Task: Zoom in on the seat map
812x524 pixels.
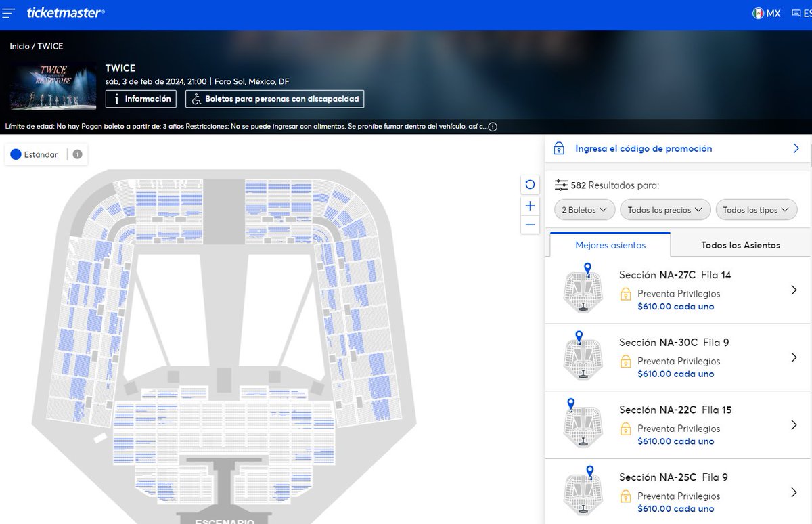Action: (x=530, y=205)
